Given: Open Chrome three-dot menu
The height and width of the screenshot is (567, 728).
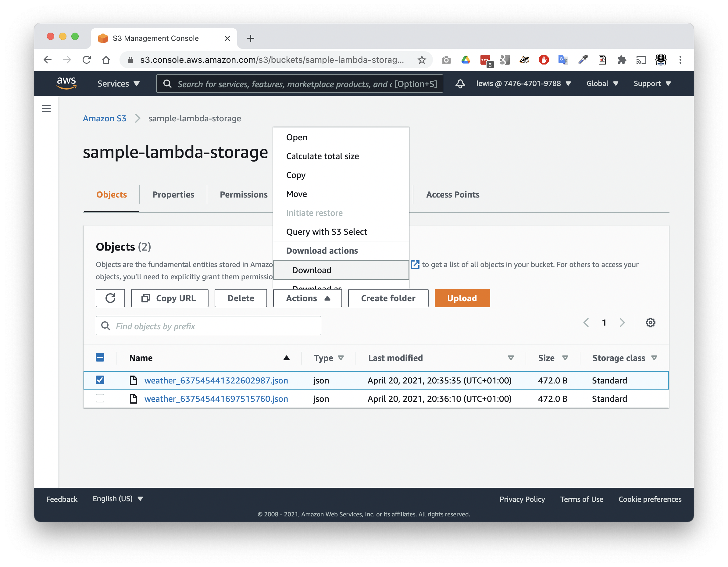Looking at the screenshot, I should pos(680,60).
